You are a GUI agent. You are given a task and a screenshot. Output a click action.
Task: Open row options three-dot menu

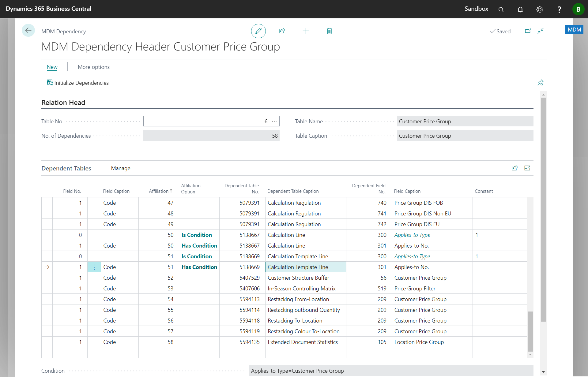pyautogui.click(x=94, y=267)
